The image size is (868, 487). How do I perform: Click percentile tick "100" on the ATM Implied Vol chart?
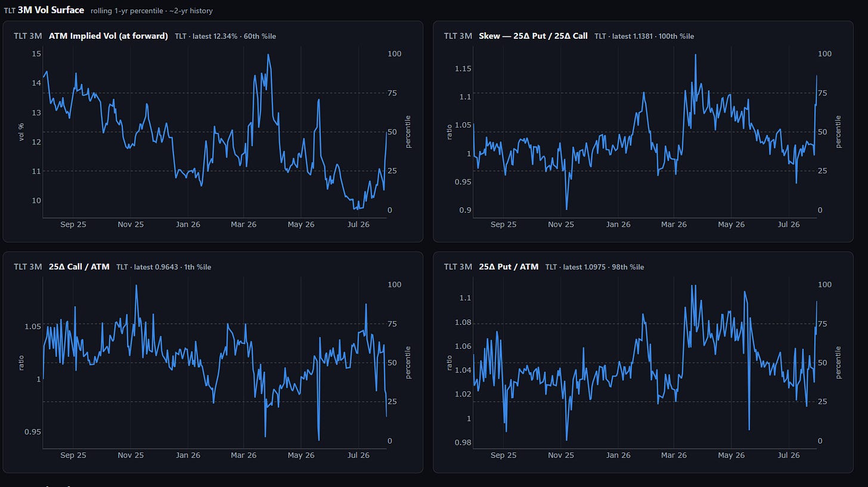point(394,54)
